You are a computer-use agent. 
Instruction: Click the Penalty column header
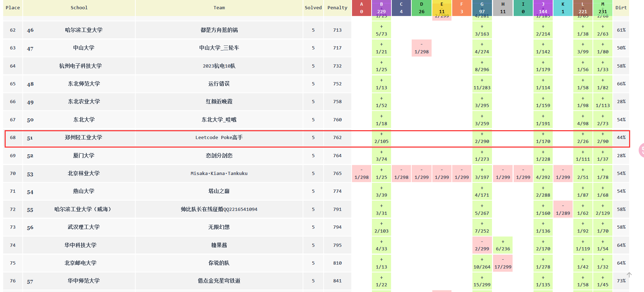(337, 8)
